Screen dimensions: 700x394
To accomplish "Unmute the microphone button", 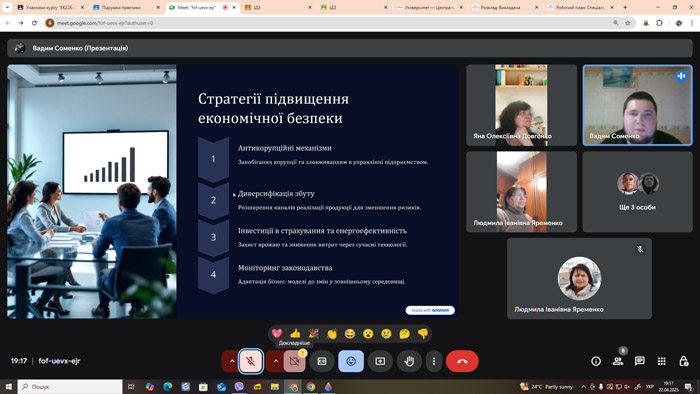I will [251, 361].
